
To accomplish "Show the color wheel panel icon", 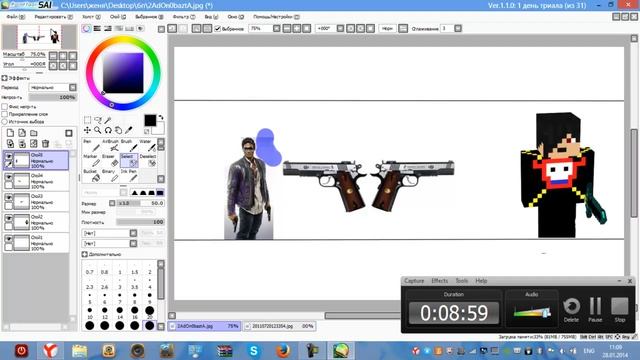I will (86, 29).
